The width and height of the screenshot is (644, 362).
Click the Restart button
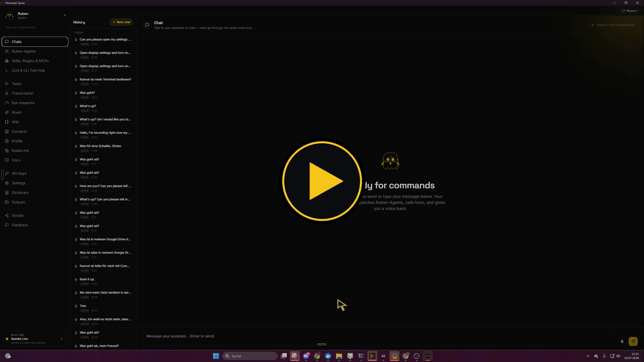(629, 11)
